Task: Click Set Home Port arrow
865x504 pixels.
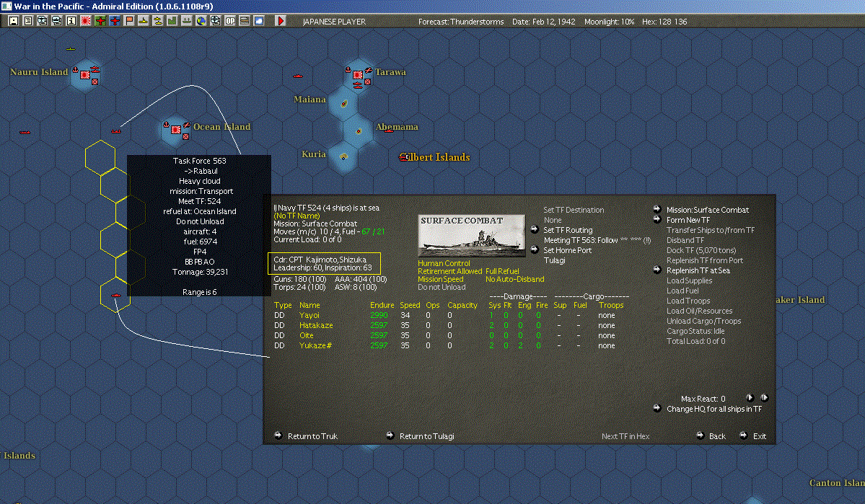Action: (x=534, y=249)
